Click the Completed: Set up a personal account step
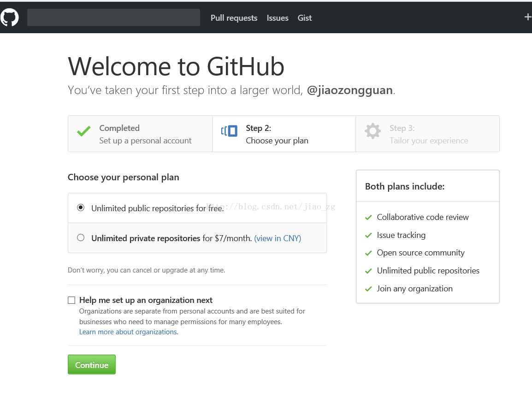Image resolution: width=532 pixels, height=403 pixels. (x=140, y=134)
